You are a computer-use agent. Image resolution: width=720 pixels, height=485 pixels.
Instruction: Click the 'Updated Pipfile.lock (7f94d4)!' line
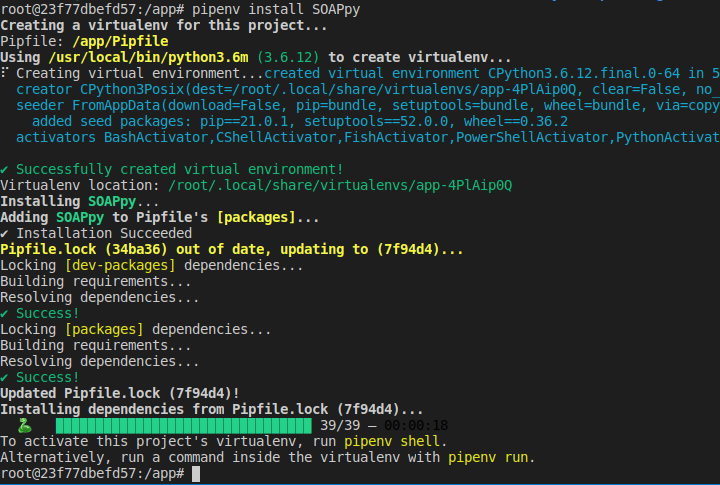pos(119,393)
